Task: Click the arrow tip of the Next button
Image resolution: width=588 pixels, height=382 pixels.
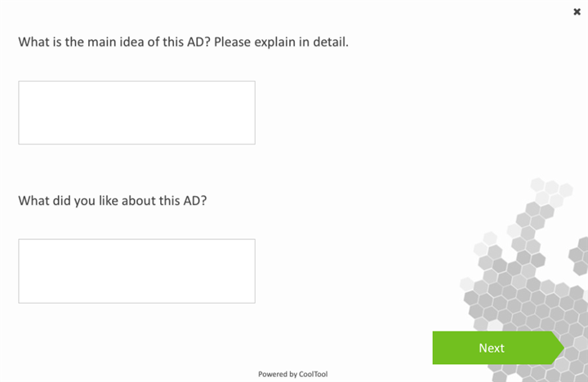Action: [559, 348]
